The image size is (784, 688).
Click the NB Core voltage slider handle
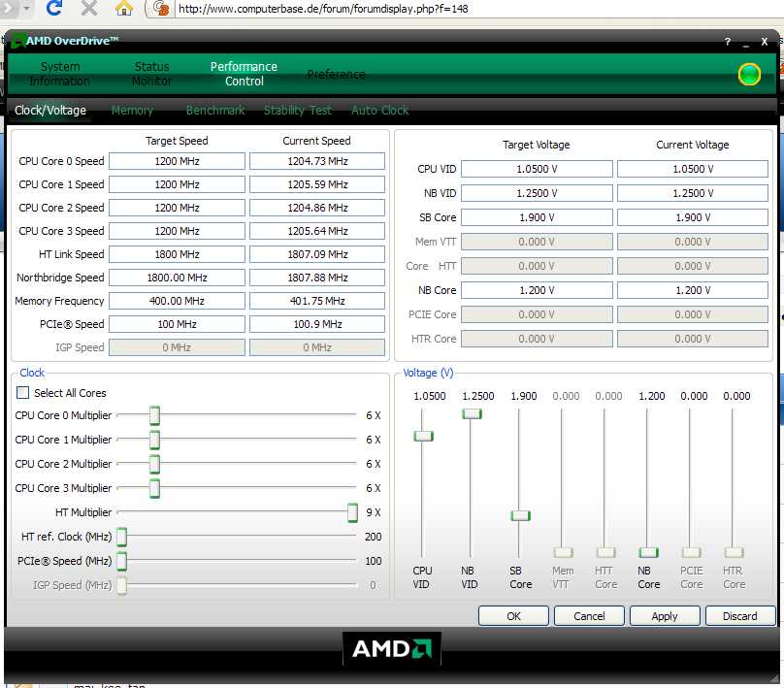[648, 552]
